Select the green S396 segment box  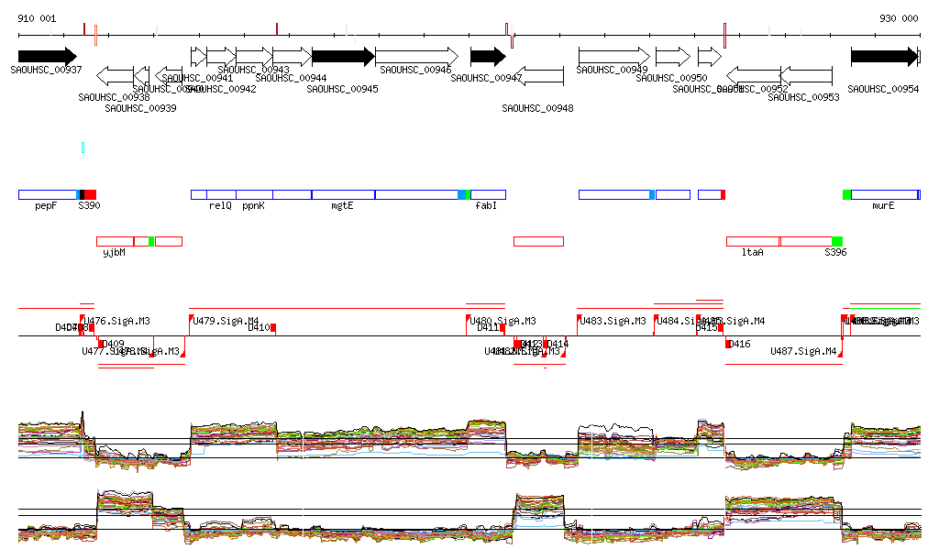(837, 242)
